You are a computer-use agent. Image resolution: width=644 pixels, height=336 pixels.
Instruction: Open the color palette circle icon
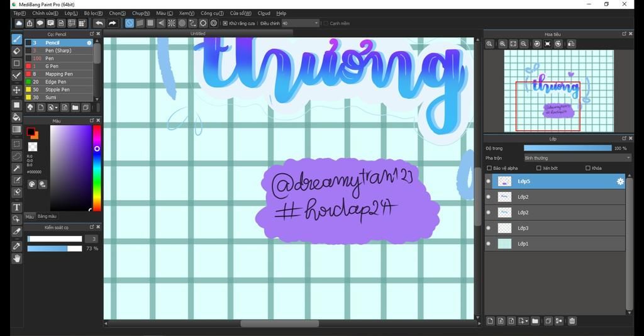(32, 184)
